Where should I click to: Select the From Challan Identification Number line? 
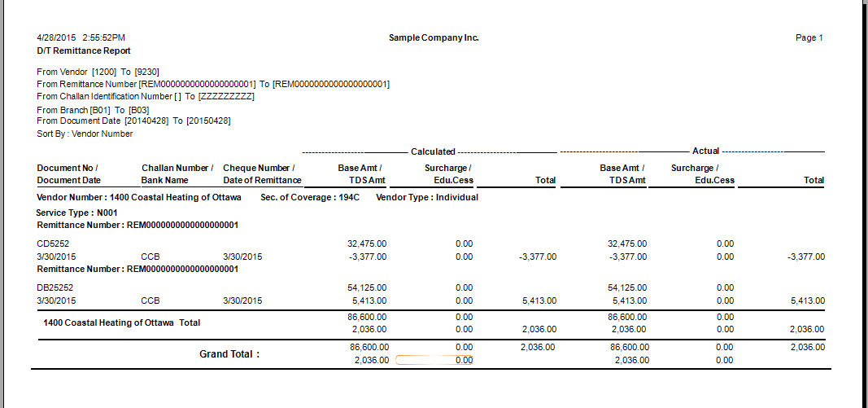click(x=146, y=96)
